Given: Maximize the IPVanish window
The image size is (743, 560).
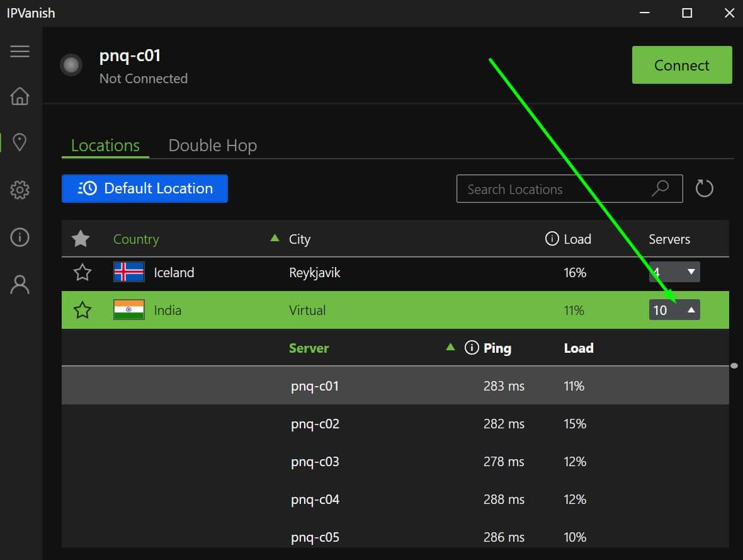Looking at the screenshot, I should pos(686,13).
